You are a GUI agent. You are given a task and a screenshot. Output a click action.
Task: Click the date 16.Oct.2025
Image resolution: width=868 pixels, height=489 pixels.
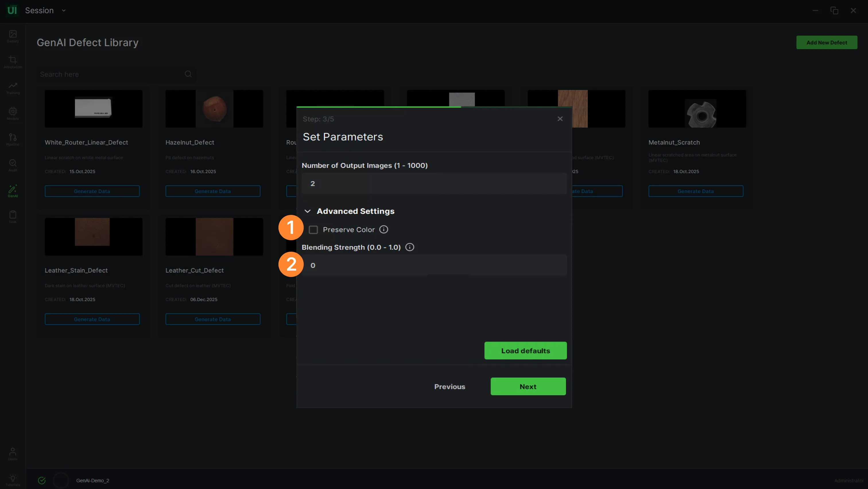(203, 172)
